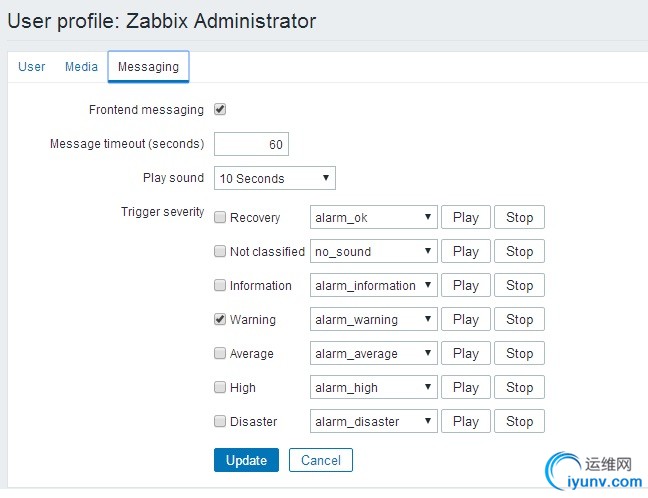Open the Media tab
The image size is (648, 498).
tap(81, 67)
